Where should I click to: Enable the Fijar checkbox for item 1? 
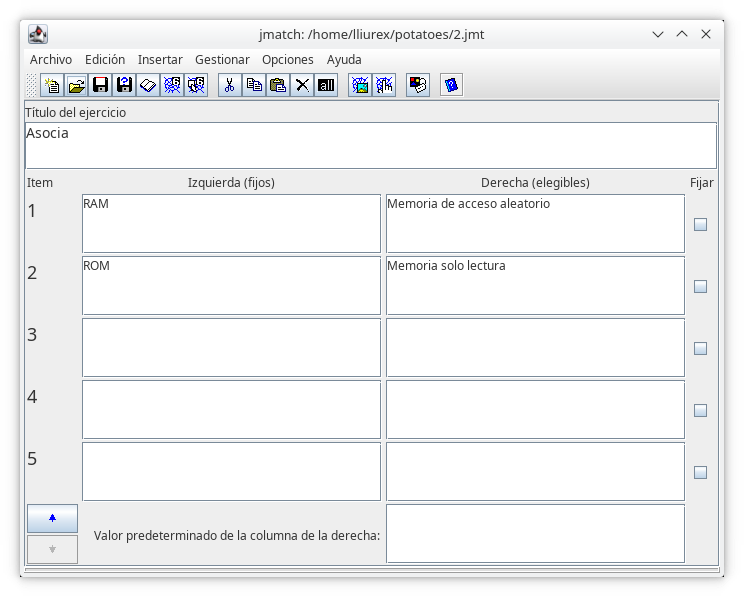pos(700,224)
